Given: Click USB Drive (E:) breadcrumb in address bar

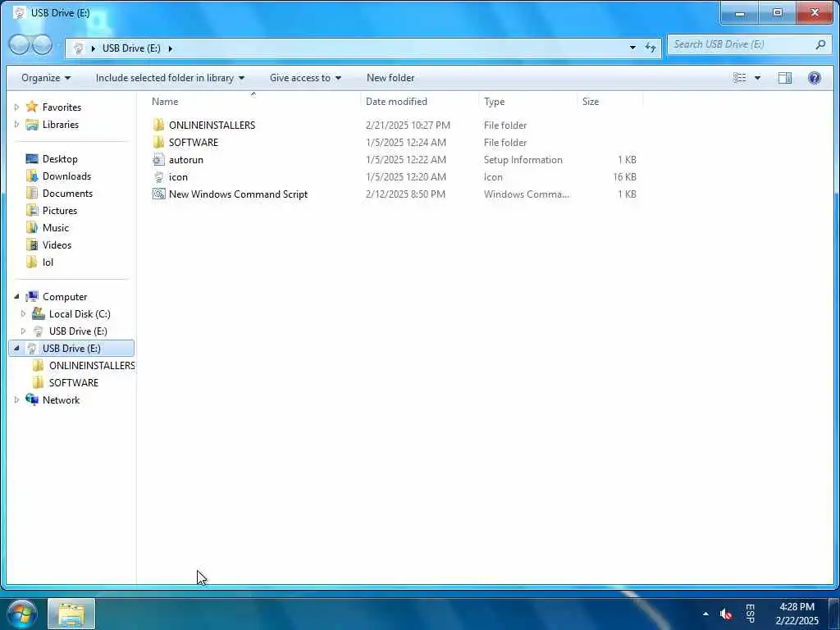Looking at the screenshot, I should [131, 48].
